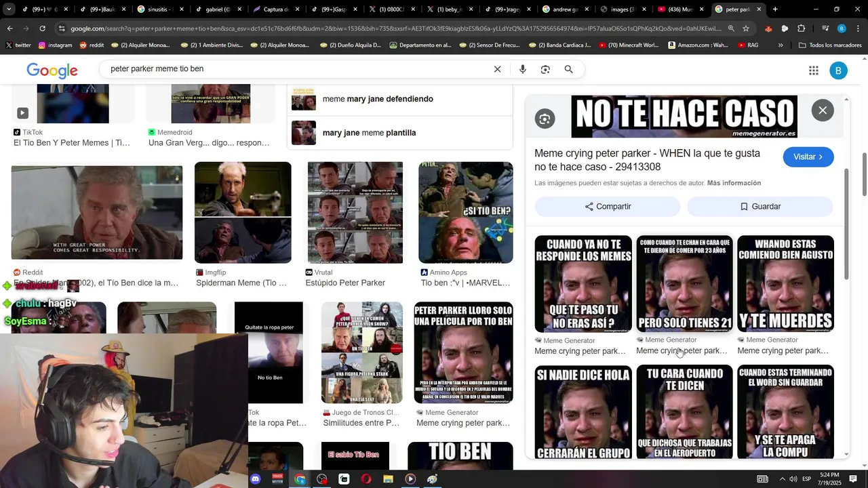868x488 pixels.
Task: Open the Amazon.com bookmark
Action: [698, 45]
